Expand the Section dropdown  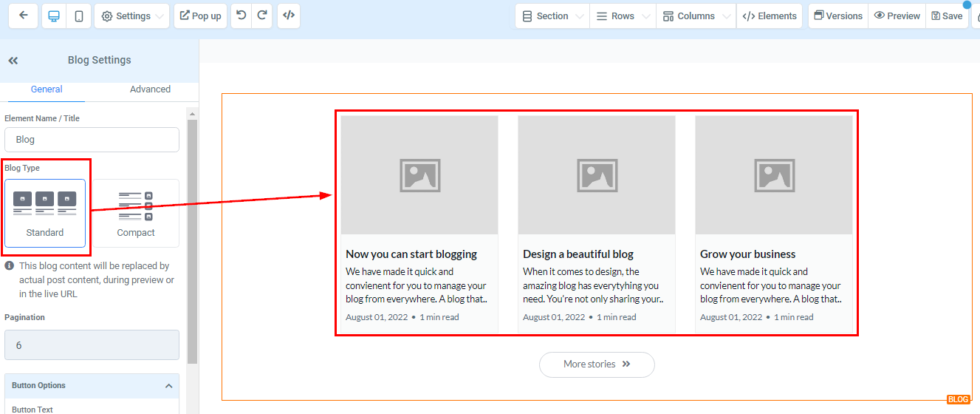[x=552, y=16]
